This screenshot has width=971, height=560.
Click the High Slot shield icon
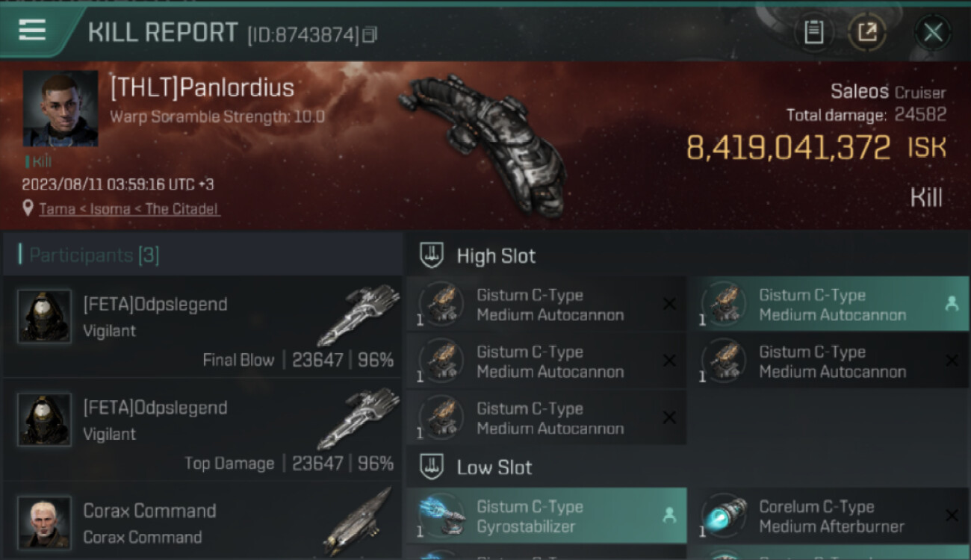tap(431, 255)
